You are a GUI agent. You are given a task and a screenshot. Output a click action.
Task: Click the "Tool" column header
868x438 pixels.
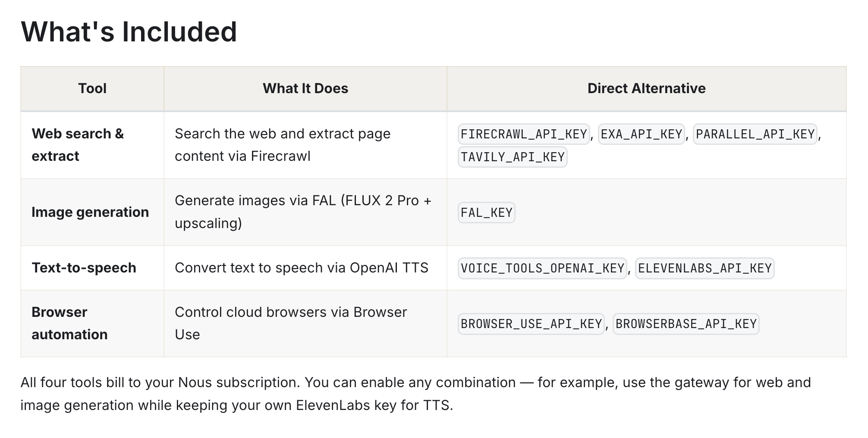point(92,88)
